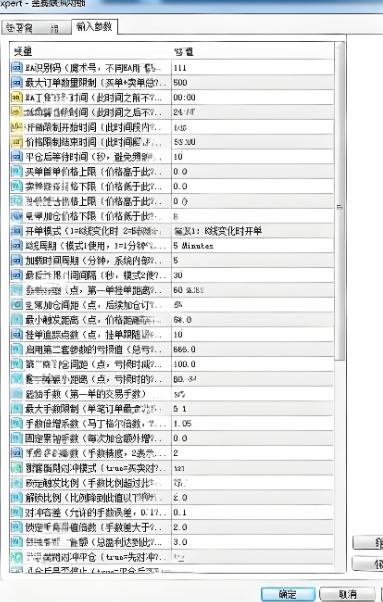Viewport: 383px width, 602px height.
Task: Click the icon beside 最小触发距离 row
Action: pyautogui.click(x=17, y=320)
